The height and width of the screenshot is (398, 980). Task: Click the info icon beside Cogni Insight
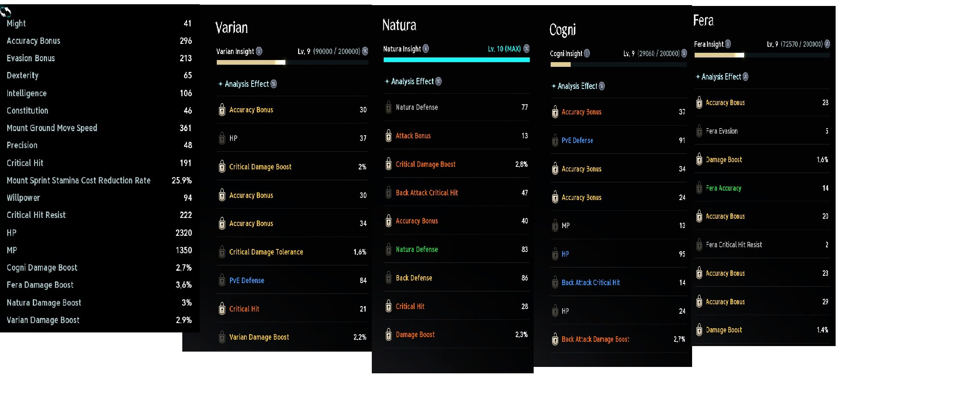587,53
